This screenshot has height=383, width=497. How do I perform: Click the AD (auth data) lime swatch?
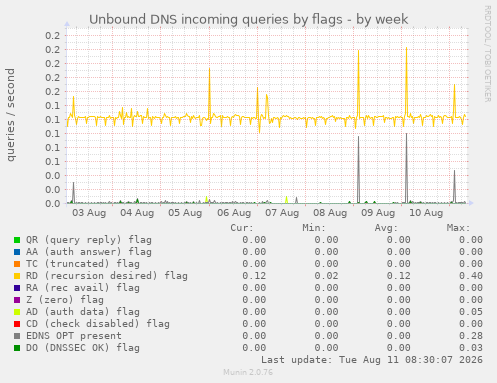(x=17, y=312)
